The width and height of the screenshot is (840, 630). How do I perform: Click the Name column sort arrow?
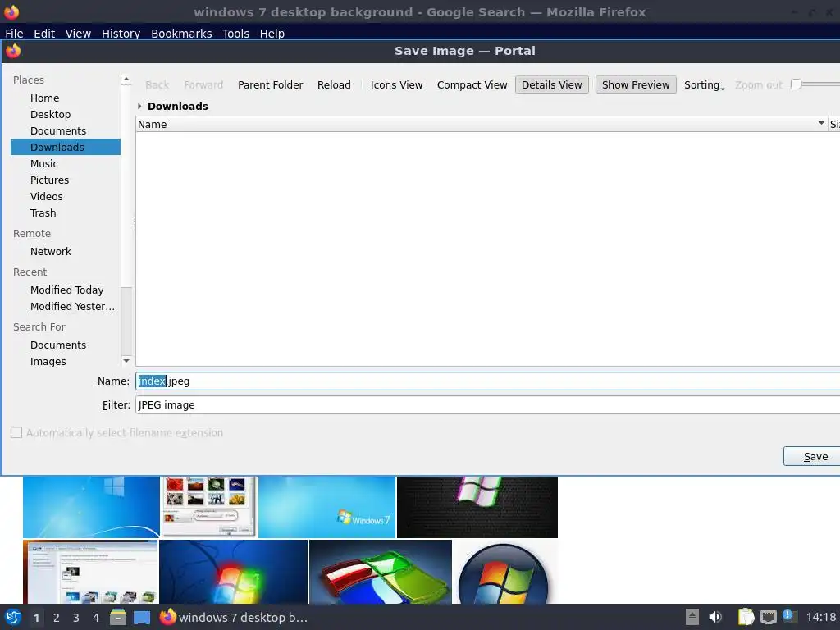point(821,124)
